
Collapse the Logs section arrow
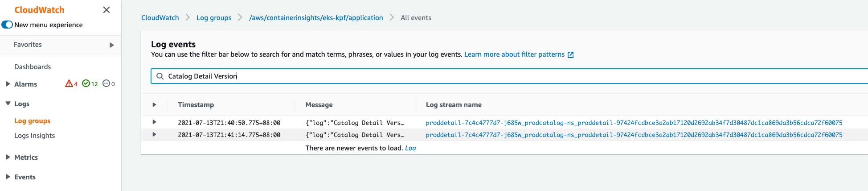[x=8, y=104]
